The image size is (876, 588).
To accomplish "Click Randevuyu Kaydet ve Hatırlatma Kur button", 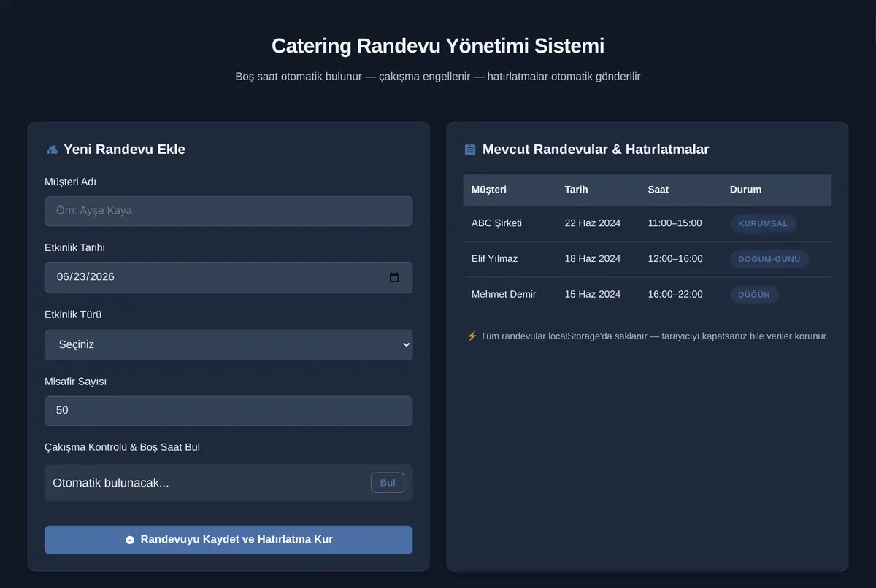I will [x=228, y=540].
